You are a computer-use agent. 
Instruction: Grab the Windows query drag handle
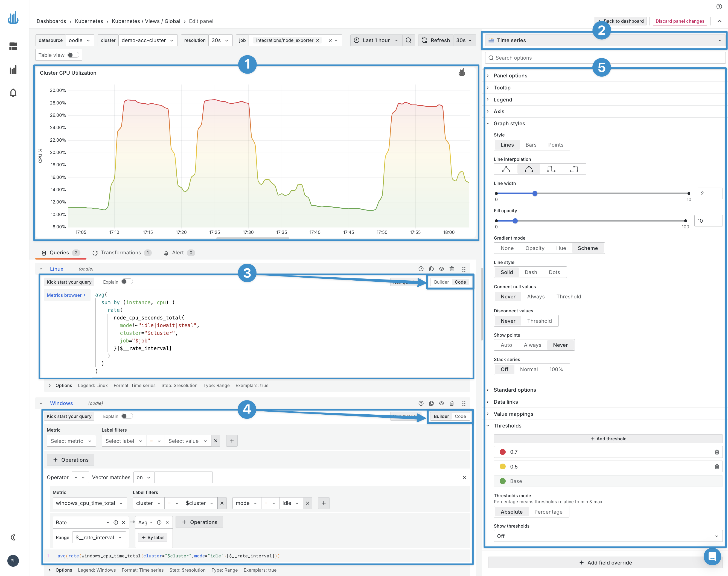pyautogui.click(x=464, y=404)
